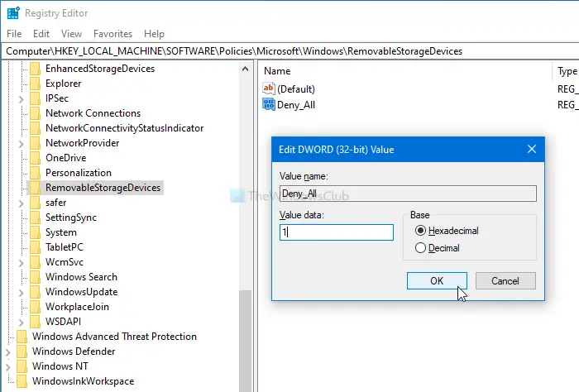Select the Windows Search key label

[81, 277]
